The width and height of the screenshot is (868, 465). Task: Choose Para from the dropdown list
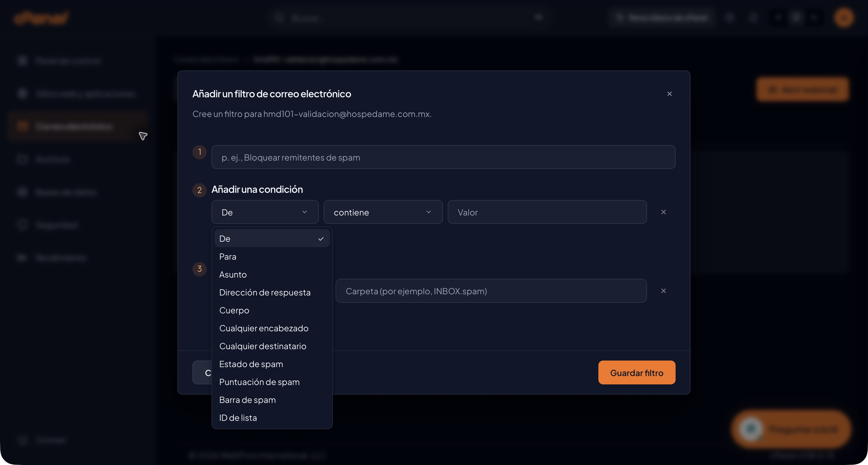tap(272, 257)
